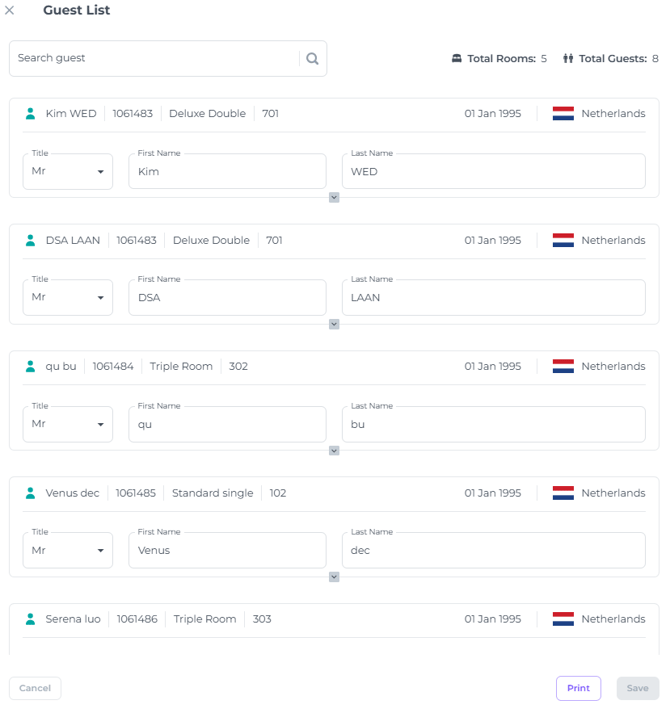Click the person icon beside Kim WED

pos(30,114)
